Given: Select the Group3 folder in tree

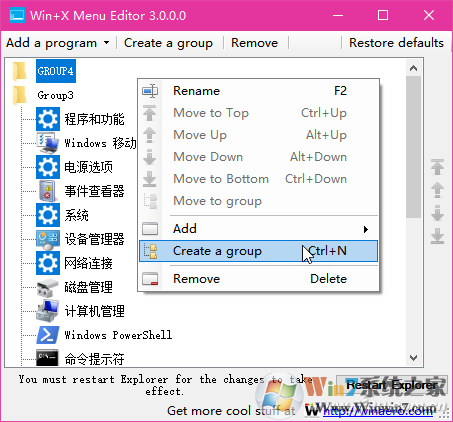Looking at the screenshot, I should click(55, 95).
